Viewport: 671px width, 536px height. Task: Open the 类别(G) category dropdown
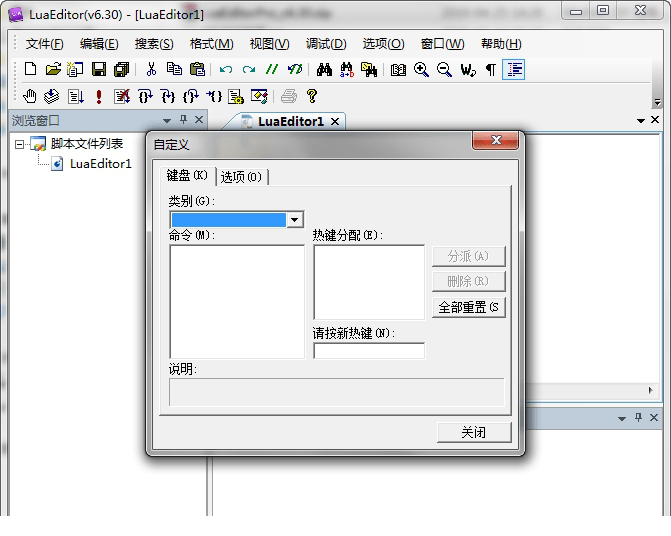294,219
